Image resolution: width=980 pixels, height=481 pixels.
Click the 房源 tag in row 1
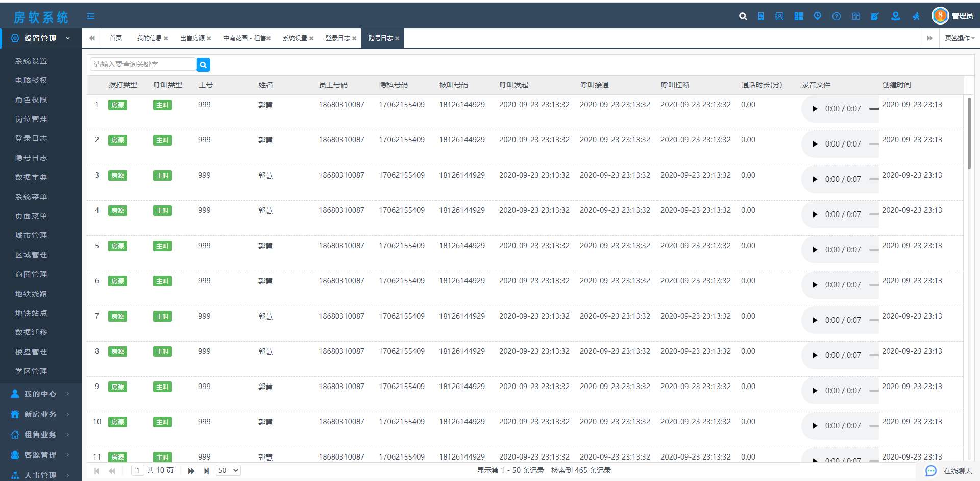[x=117, y=105]
